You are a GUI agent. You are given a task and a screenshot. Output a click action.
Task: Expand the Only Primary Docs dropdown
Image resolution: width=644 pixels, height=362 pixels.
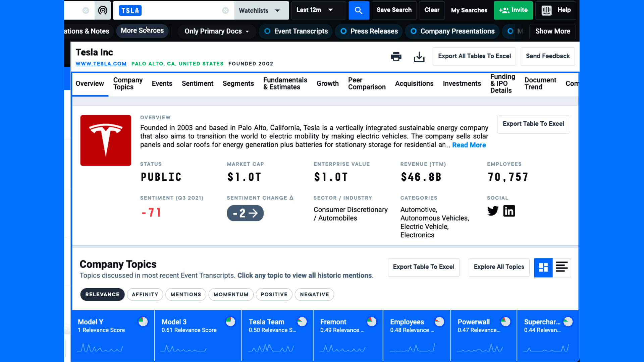point(217,31)
